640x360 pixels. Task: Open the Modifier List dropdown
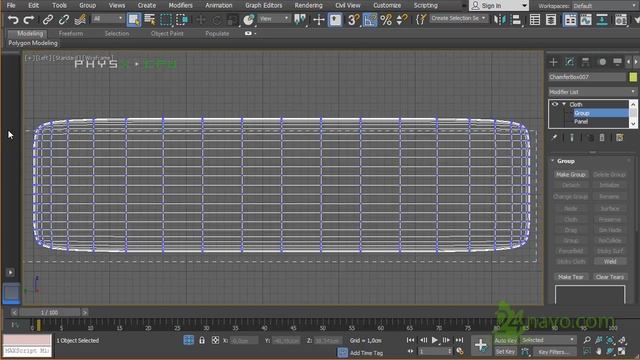point(592,92)
